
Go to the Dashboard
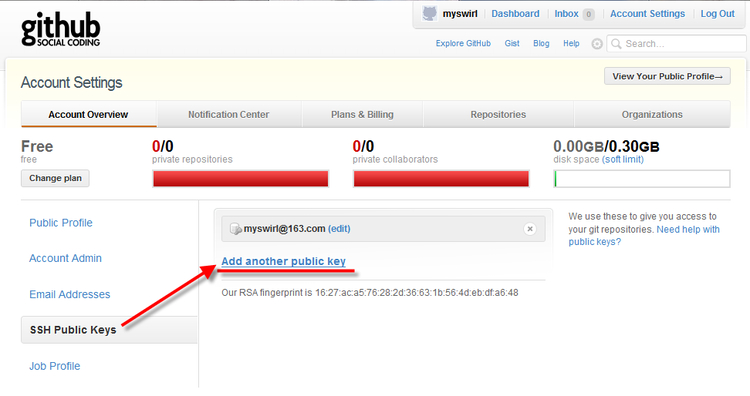pos(515,14)
